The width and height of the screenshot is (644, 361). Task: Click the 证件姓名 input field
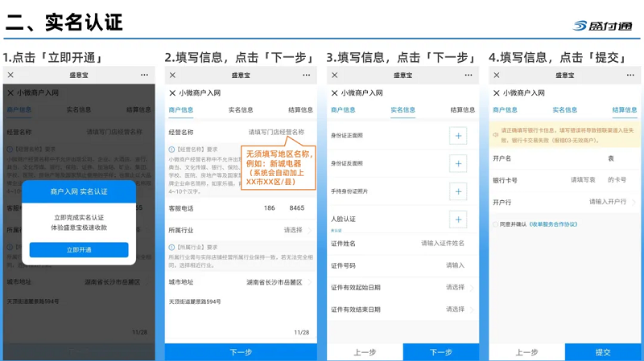pos(442,243)
